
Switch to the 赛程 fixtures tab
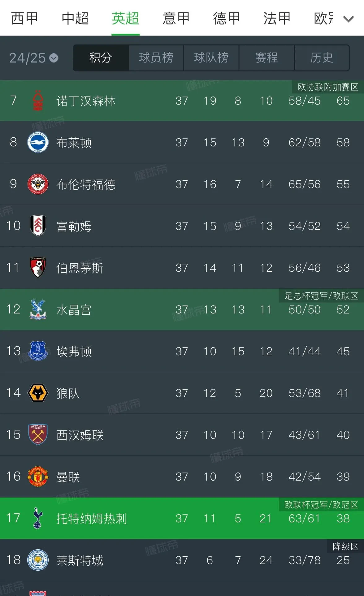(x=266, y=58)
